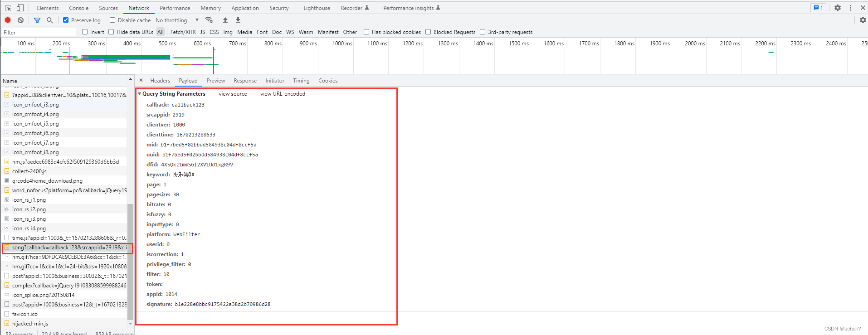Clear the network log

coord(20,20)
